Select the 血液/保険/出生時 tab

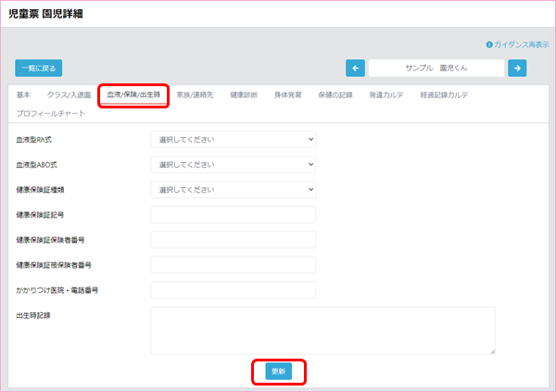133,95
